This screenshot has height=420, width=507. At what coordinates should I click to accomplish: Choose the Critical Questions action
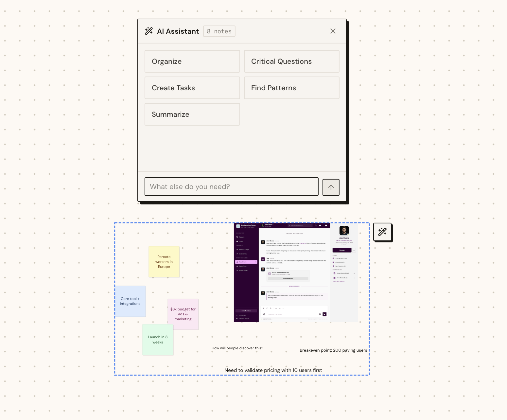(x=292, y=61)
